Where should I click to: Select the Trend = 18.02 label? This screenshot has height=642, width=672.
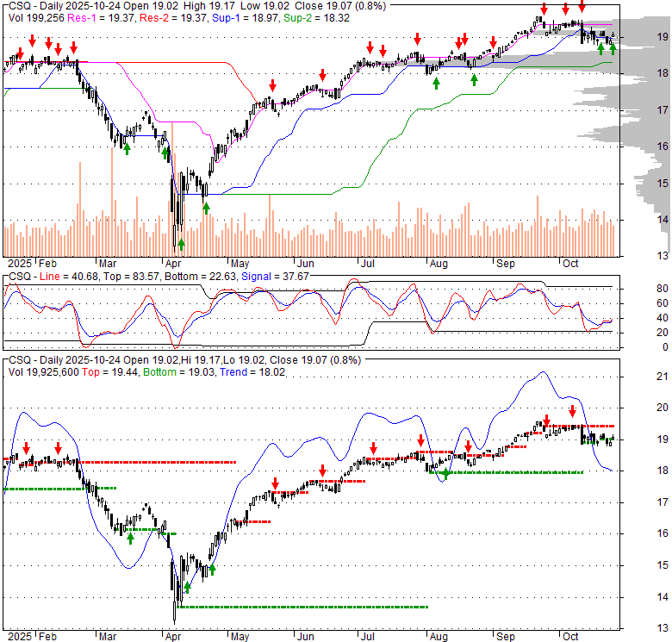252,372
